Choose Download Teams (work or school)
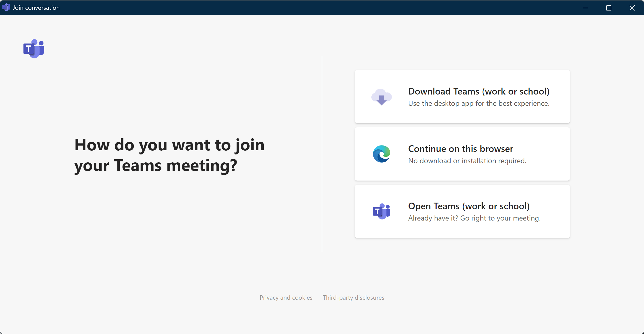The image size is (644, 334). click(462, 97)
